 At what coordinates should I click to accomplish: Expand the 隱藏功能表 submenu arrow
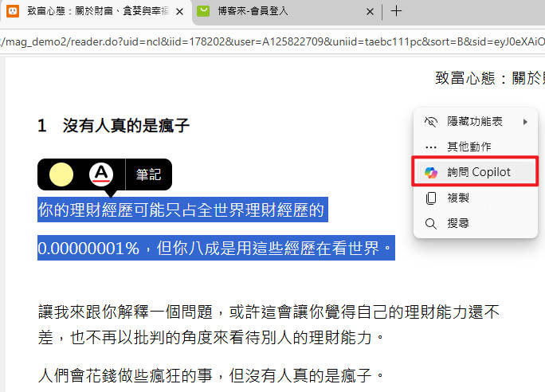click(x=525, y=122)
